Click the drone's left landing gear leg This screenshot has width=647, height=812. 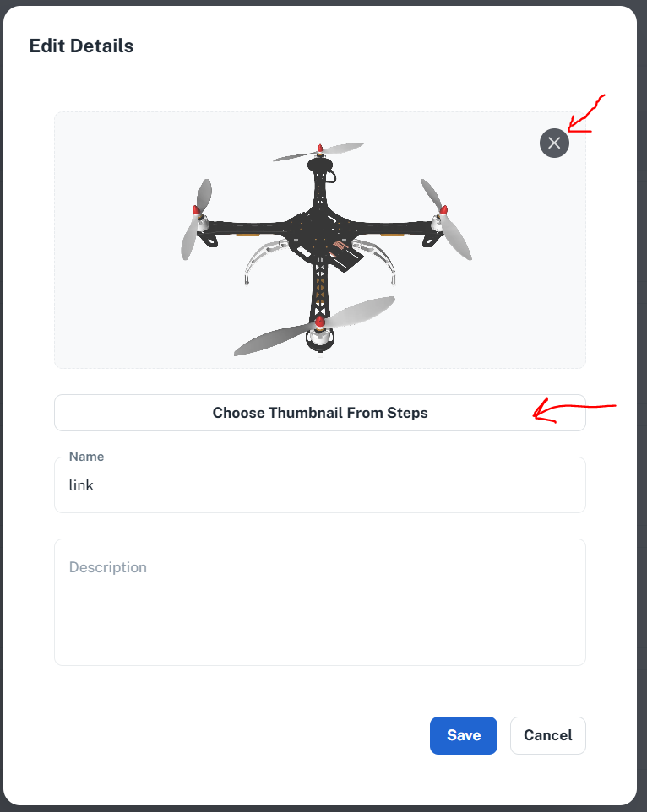click(262, 260)
